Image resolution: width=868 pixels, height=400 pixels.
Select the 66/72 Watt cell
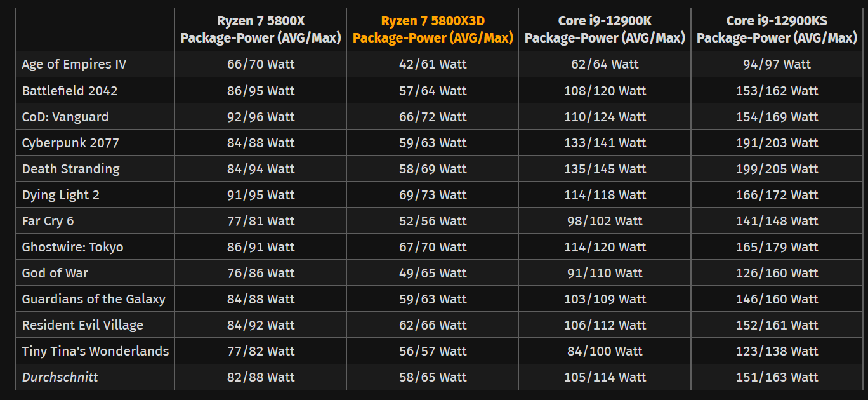433,117
